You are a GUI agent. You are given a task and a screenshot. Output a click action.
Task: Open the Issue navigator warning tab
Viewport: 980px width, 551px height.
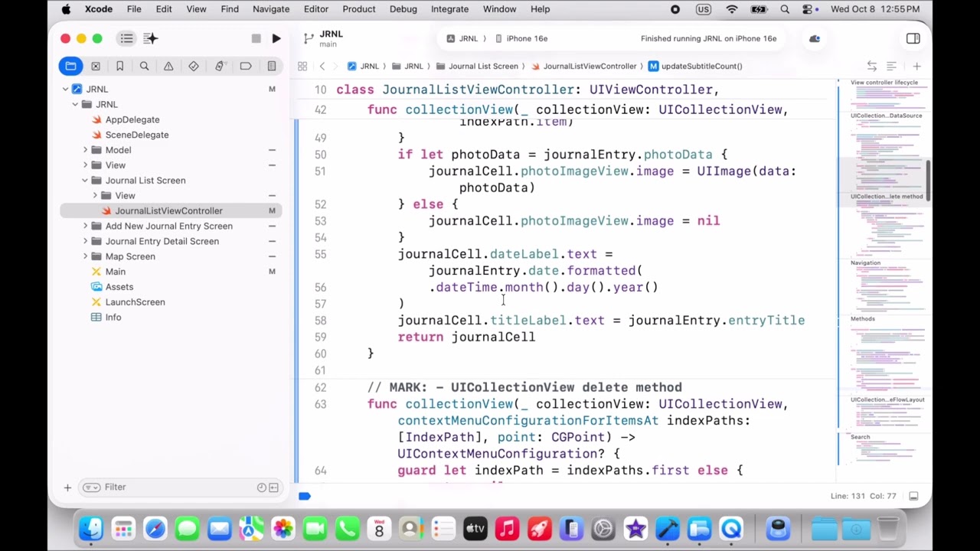tap(168, 66)
